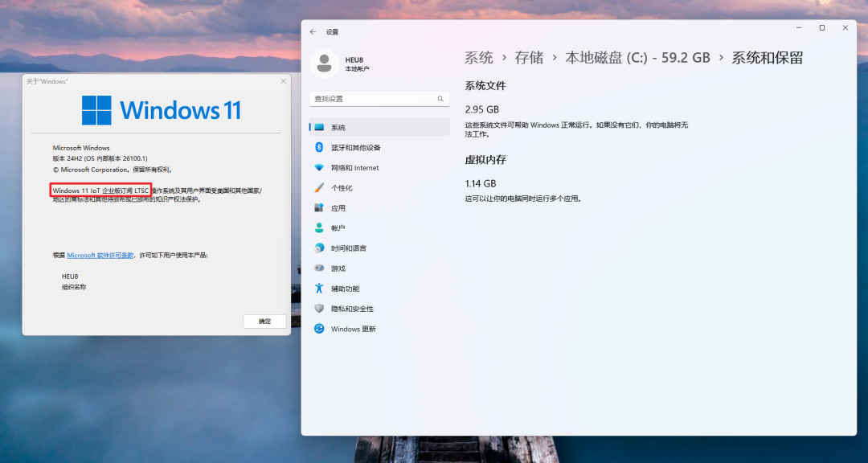Open Windows 更新 settings page
The height and width of the screenshot is (463, 868).
coord(379,329)
